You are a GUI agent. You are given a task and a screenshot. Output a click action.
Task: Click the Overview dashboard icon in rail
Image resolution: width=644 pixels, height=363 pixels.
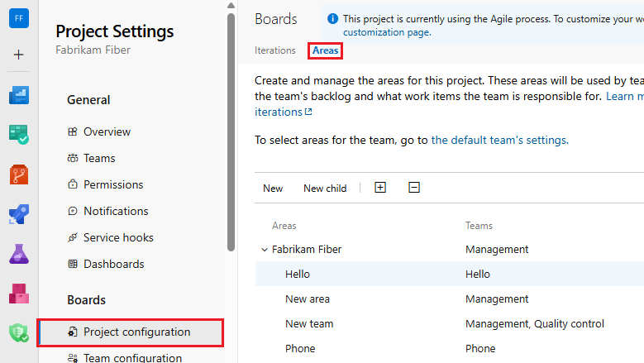[19, 95]
